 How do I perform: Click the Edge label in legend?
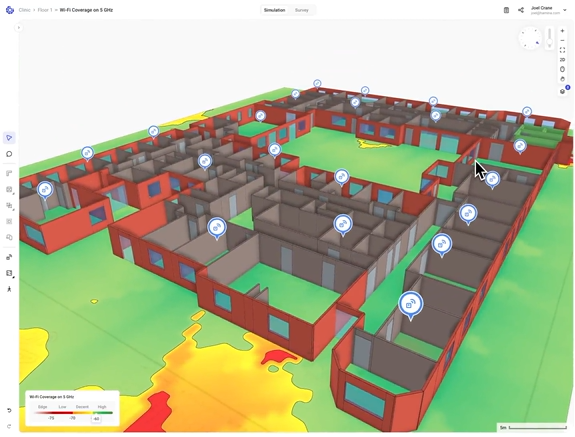click(x=43, y=407)
